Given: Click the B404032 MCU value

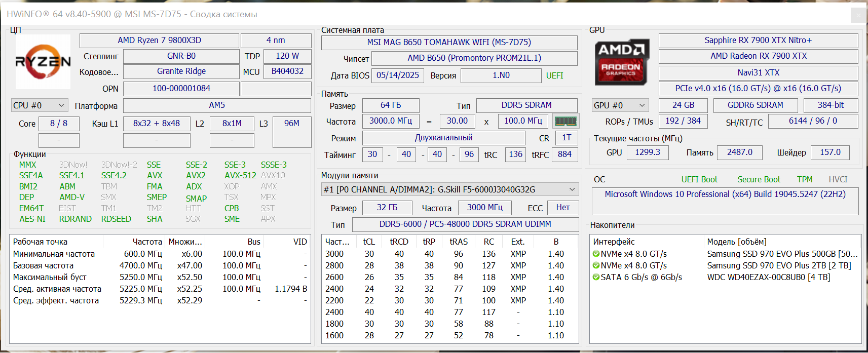Looking at the screenshot, I should click(287, 71).
